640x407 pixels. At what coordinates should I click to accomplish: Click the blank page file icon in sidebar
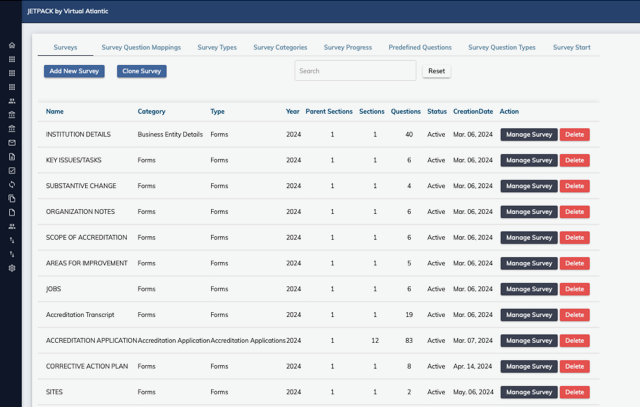click(12, 213)
